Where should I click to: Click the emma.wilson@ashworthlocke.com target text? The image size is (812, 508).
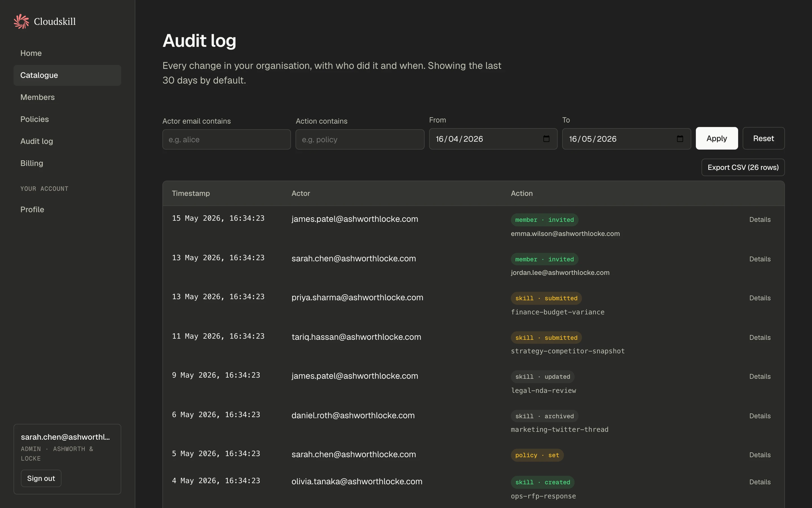click(x=565, y=233)
